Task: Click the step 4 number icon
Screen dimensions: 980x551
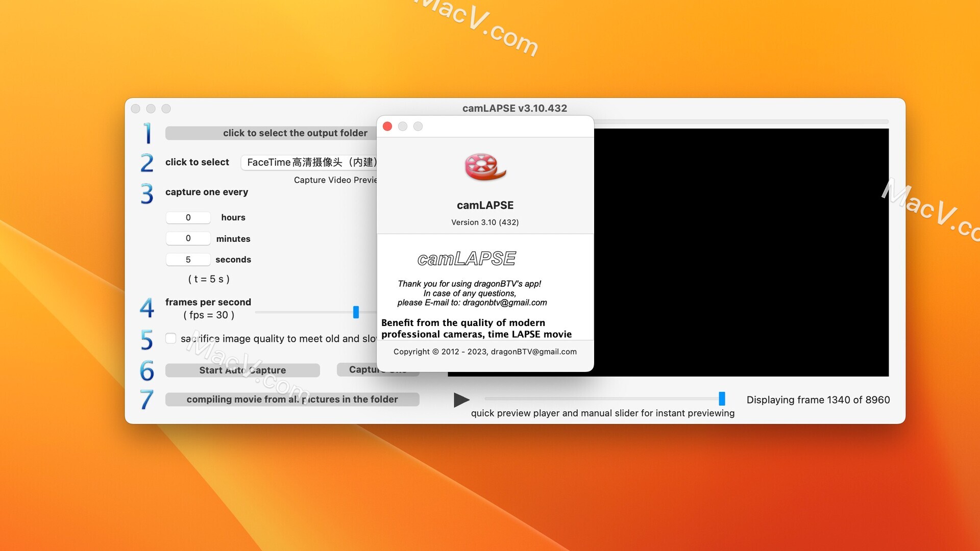Action: tap(147, 308)
